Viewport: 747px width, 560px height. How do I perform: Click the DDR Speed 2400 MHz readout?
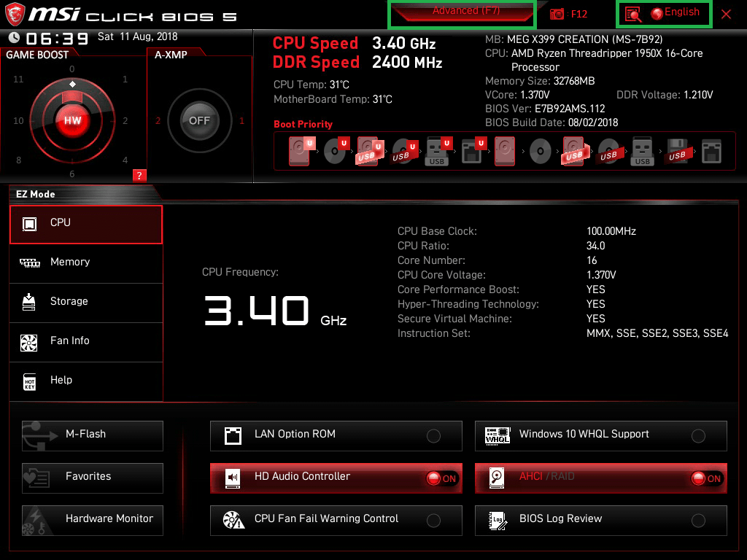click(x=357, y=63)
